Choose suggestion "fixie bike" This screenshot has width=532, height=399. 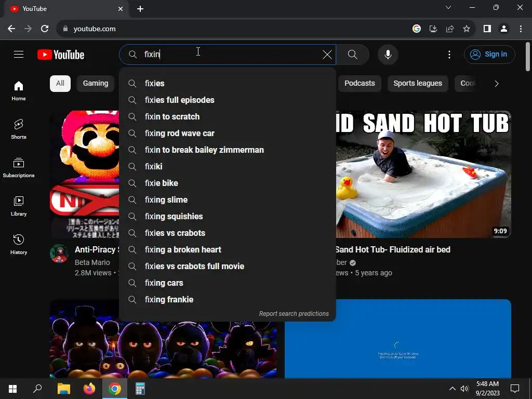(228, 183)
